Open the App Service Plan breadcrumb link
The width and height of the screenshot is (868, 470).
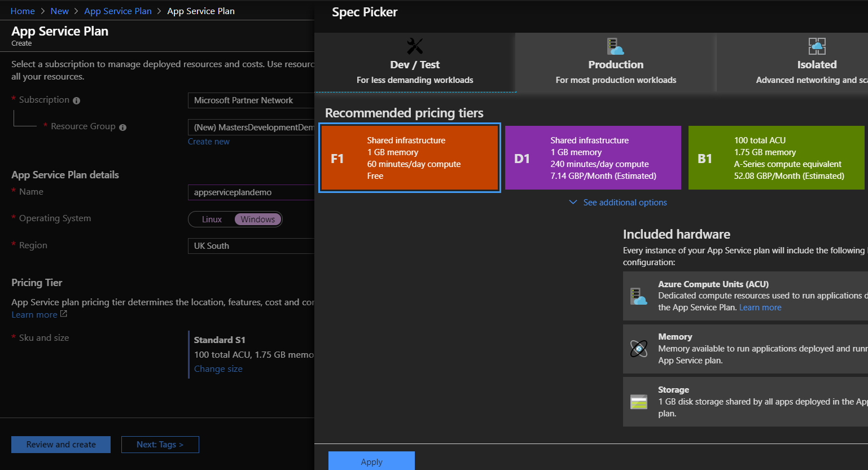click(117, 10)
